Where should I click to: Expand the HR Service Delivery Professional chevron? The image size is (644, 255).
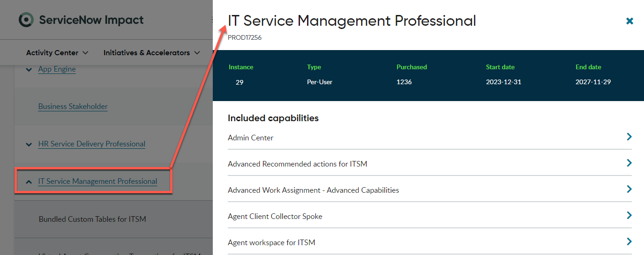point(29,144)
